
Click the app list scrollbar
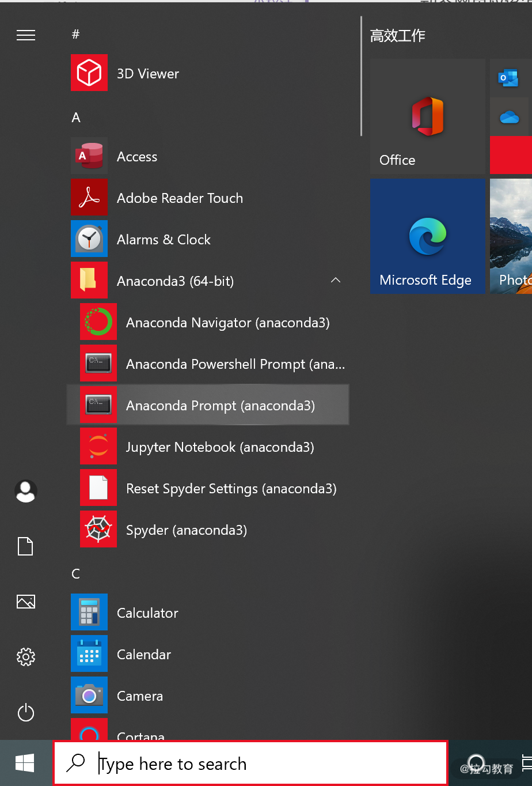click(x=361, y=77)
